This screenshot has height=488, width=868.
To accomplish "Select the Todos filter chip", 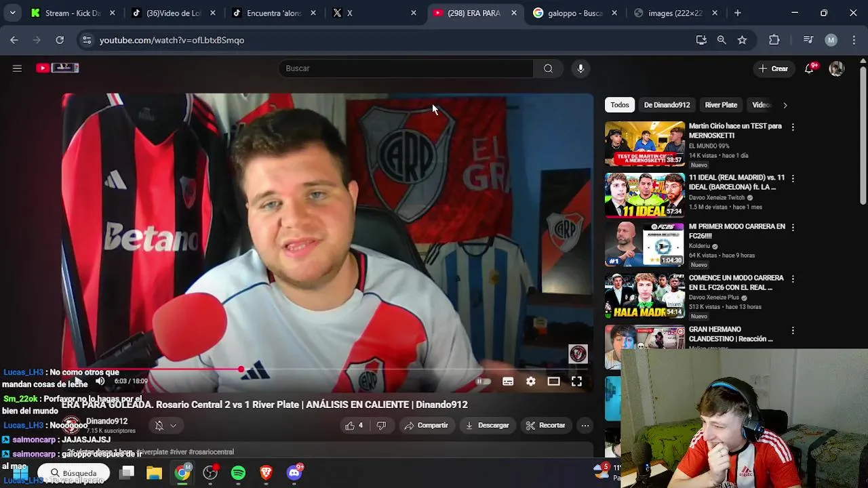I will pos(620,105).
